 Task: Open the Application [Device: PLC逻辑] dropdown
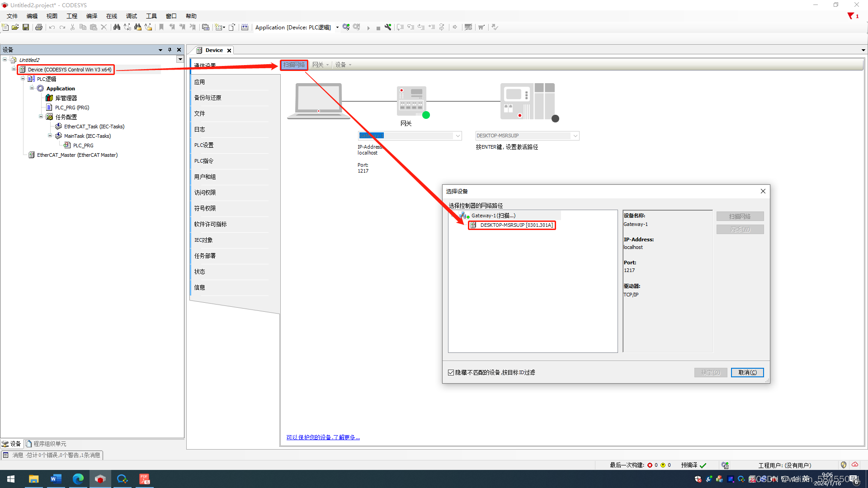(x=337, y=27)
